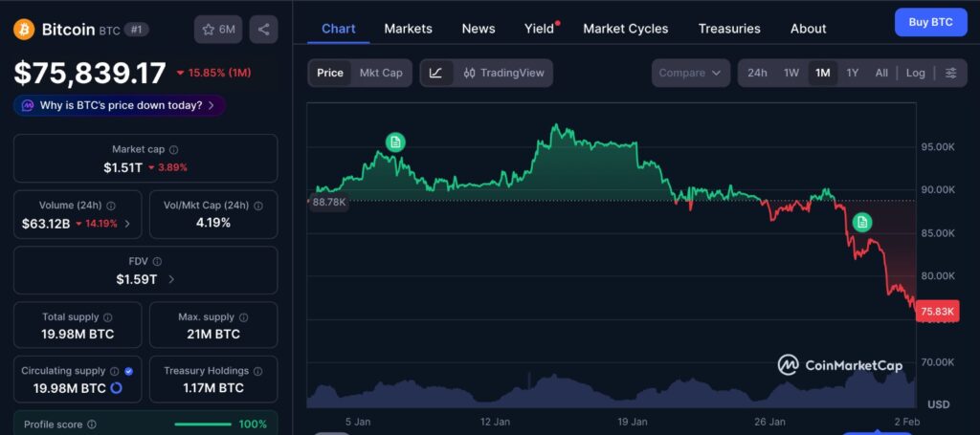Expand Volume (24h) details chevron
The height and width of the screenshot is (435, 980).
click(x=127, y=224)
